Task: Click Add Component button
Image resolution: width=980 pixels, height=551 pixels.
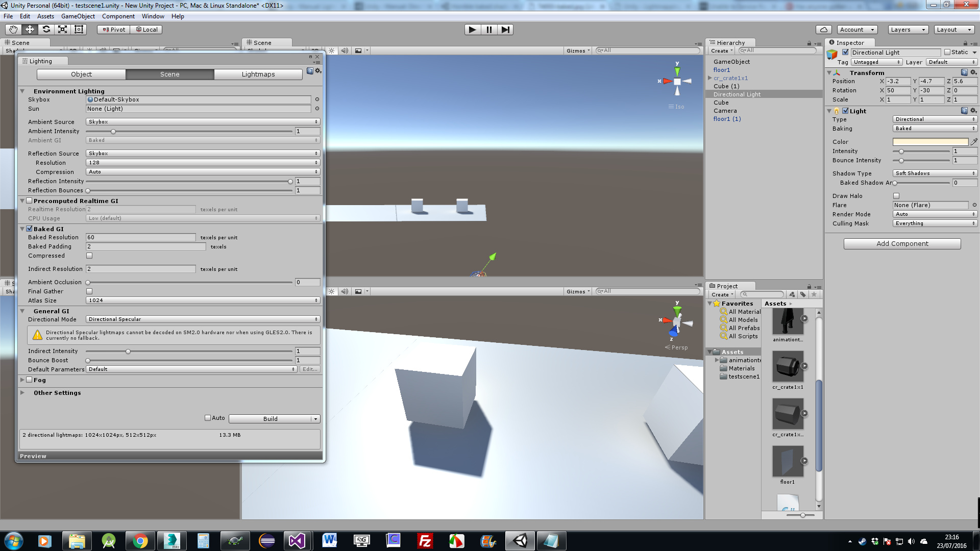Action: pos(902,244)
